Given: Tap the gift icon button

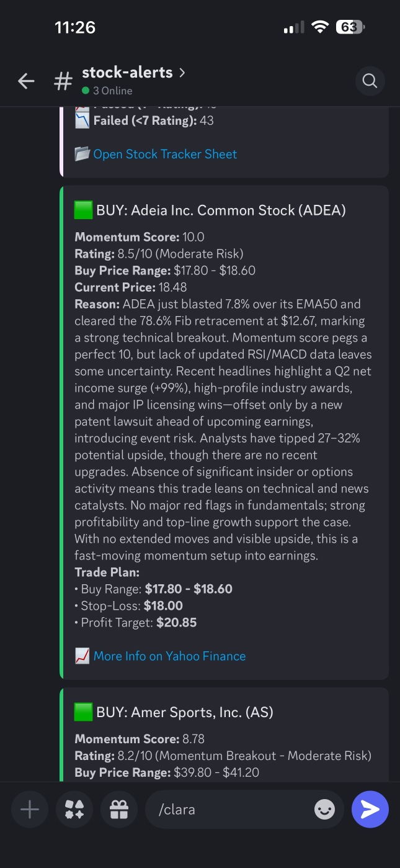Looking at the screenshot, I should [119, 809].
